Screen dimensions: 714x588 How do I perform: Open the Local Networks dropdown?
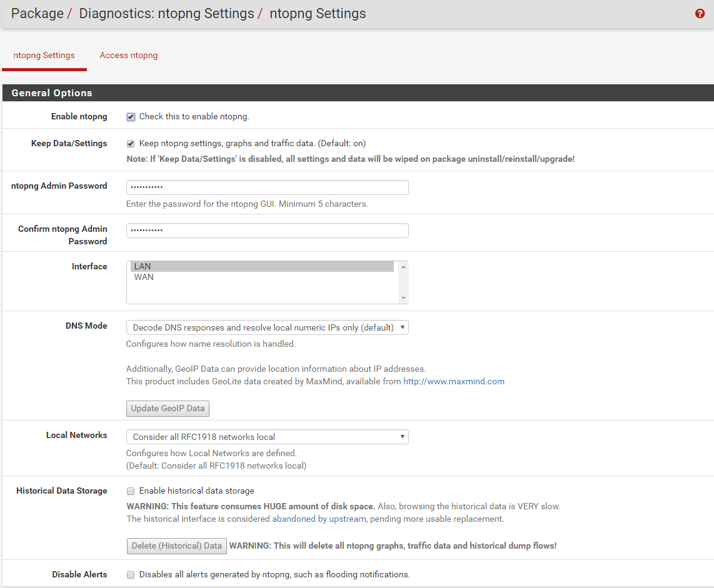coord(268,437)
